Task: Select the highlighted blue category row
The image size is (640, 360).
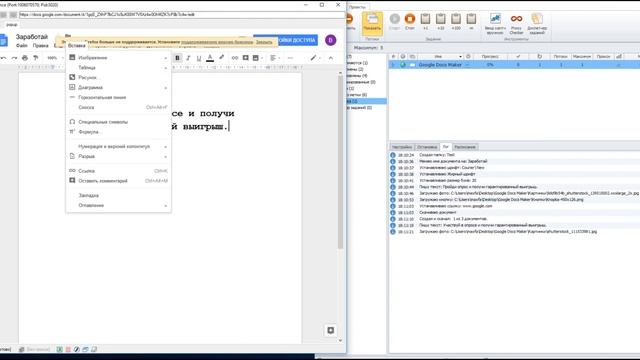Action: coord(367,101)
